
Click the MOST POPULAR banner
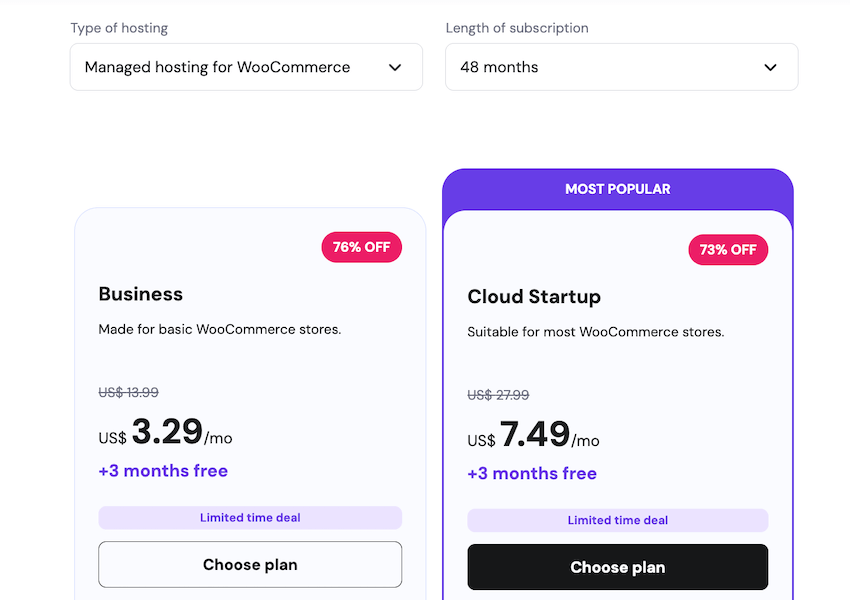point(617,189)
